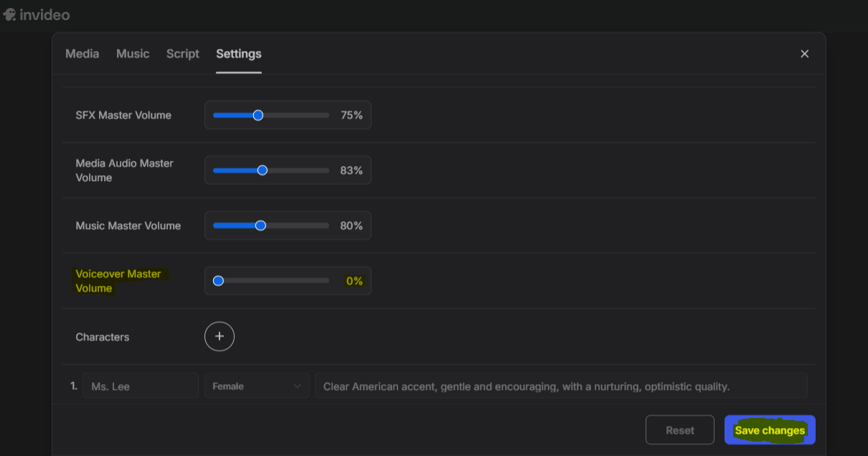Click the voice description text field
Screen dimensions: 868x456
click(561, 386)
